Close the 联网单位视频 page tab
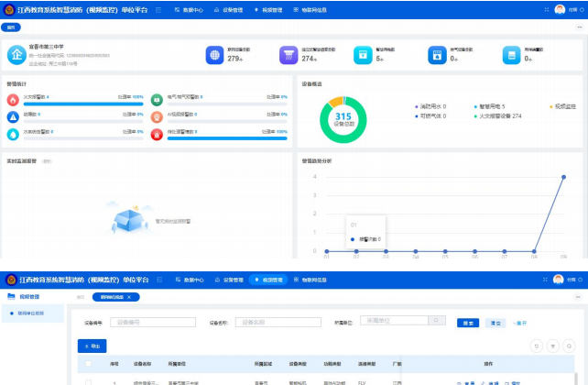Image resolution: width=588 pixels, height=385 pixels. [129, 297]
